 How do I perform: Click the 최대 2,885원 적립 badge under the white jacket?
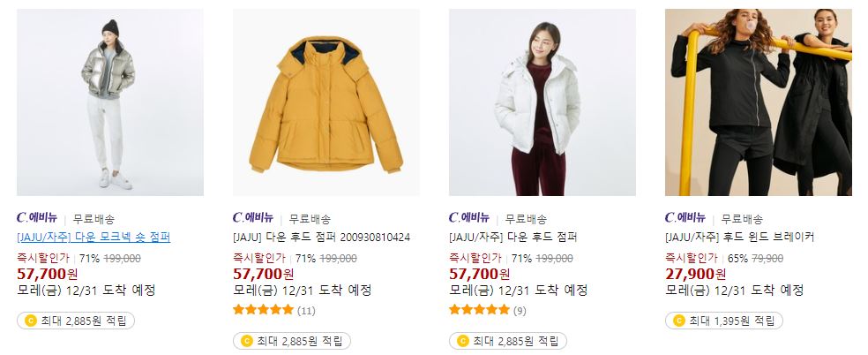click(507, 341)
